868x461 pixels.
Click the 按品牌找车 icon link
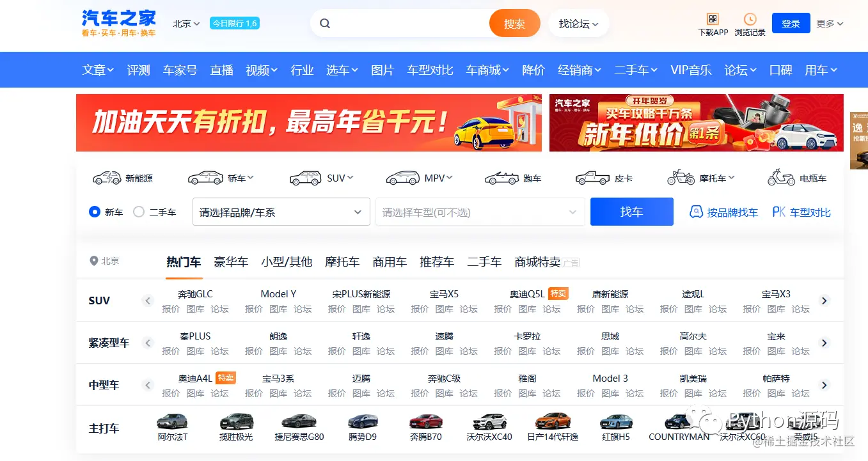(723, 212)
